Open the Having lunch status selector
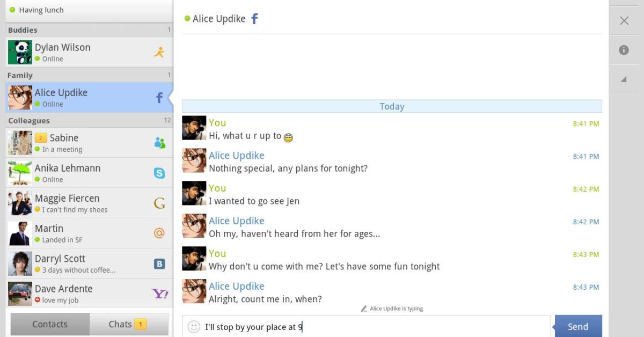This screenshot has width=644, height=337. (89, 10)
